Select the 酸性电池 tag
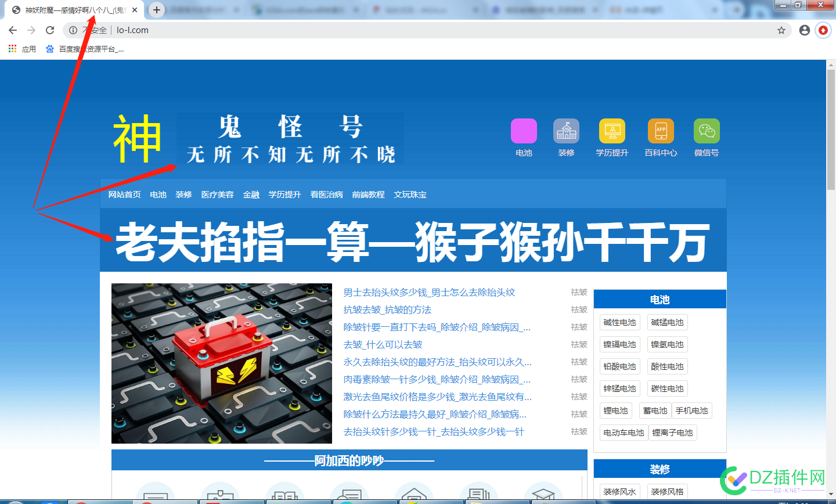 (667, 366)
